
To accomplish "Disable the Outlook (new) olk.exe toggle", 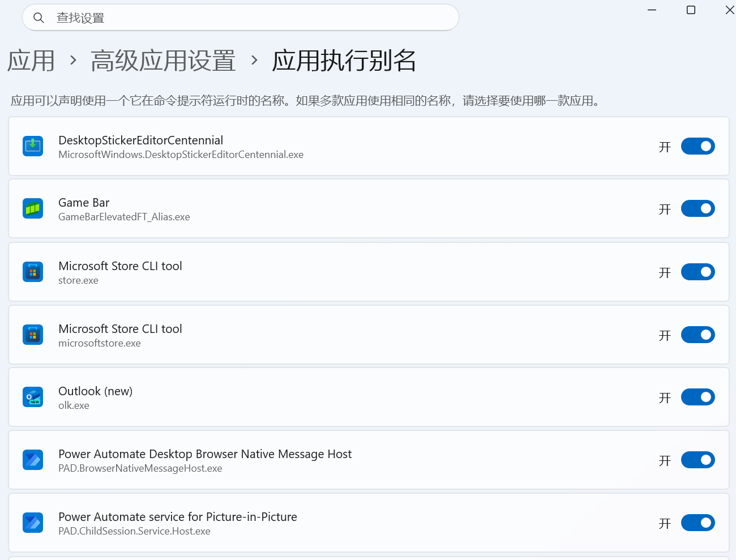I will point(698,397).
